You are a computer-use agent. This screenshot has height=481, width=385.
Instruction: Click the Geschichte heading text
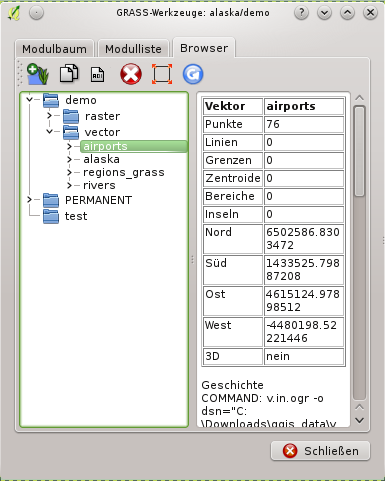[232, 385]
